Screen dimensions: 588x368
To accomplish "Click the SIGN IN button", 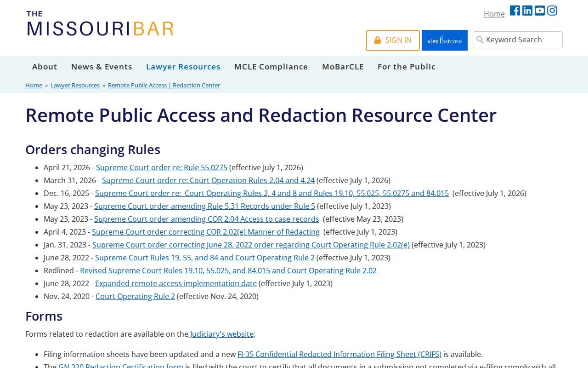I will 393,40.
